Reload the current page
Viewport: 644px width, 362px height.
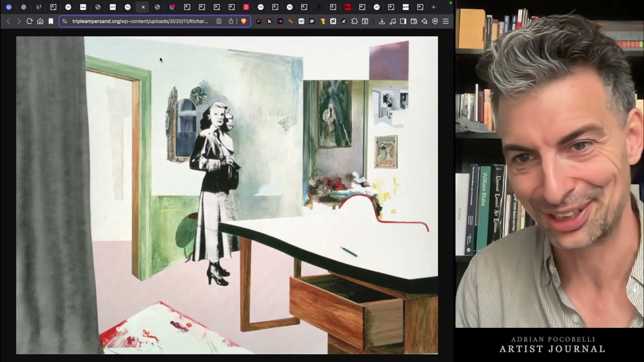point(30,21)
